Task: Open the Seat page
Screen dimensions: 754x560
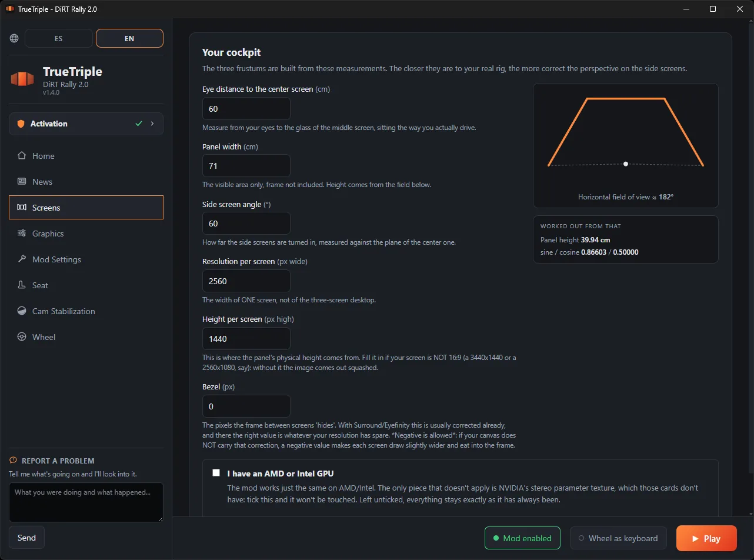Action: tap(86, 285)
